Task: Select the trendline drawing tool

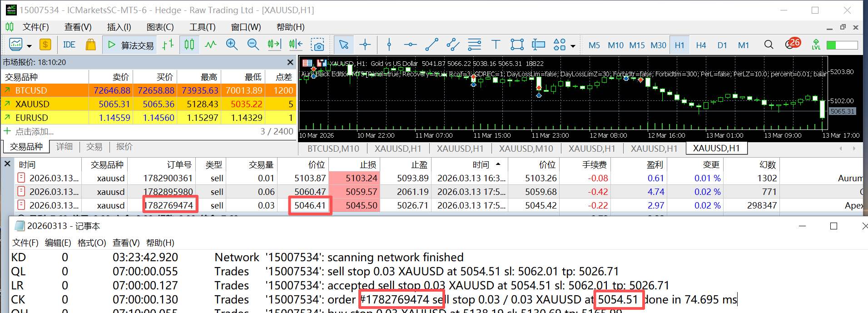Action: pos(432,45)
